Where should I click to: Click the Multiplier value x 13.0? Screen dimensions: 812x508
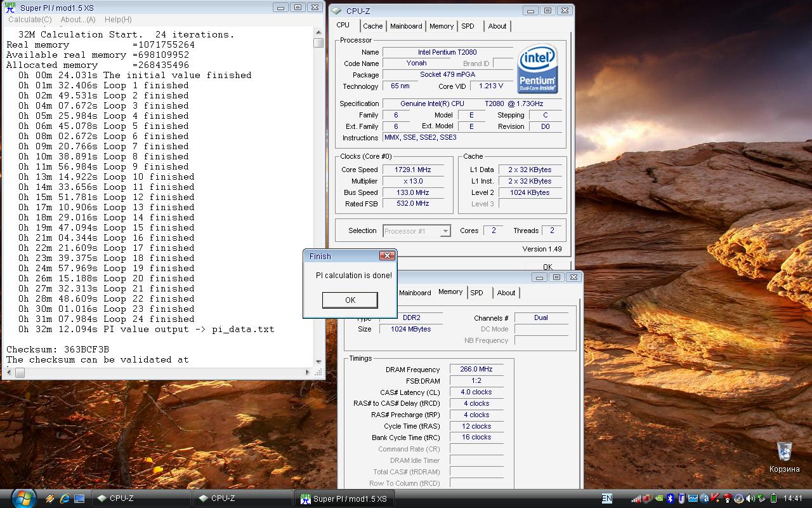pyautogui.click(x=413, y=181)
